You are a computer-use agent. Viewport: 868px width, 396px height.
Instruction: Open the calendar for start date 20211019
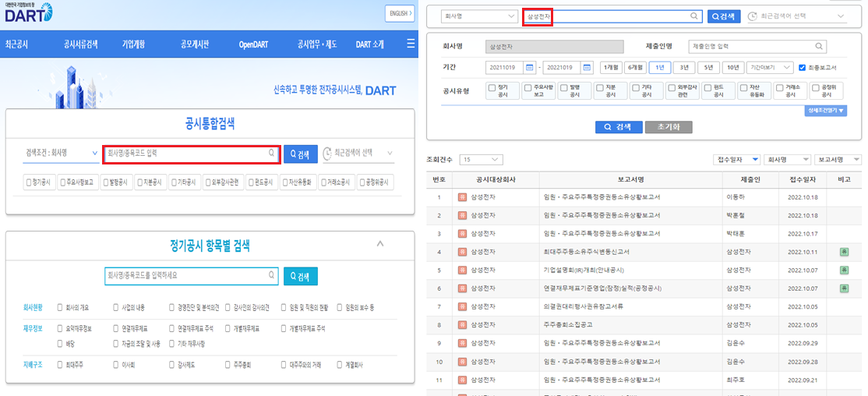(530, 68)
